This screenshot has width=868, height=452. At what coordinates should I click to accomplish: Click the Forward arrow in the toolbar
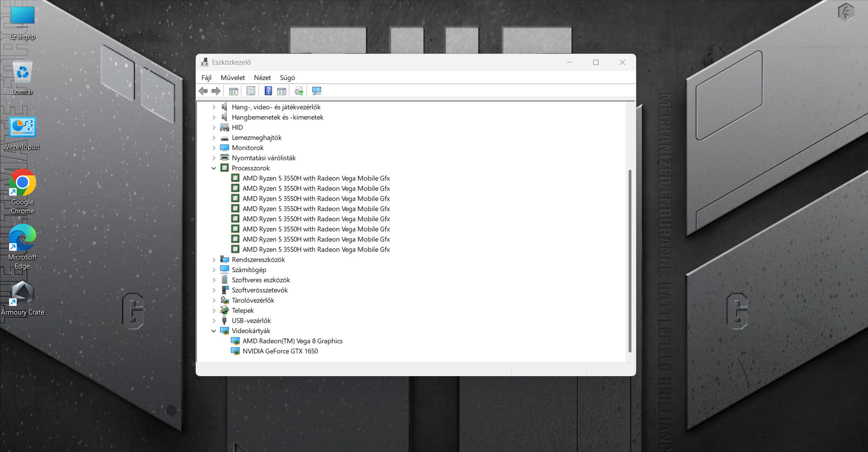216,91
